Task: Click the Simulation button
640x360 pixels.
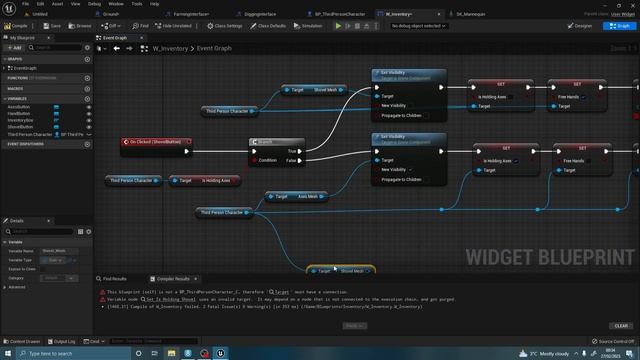Action: pos(308,26)
